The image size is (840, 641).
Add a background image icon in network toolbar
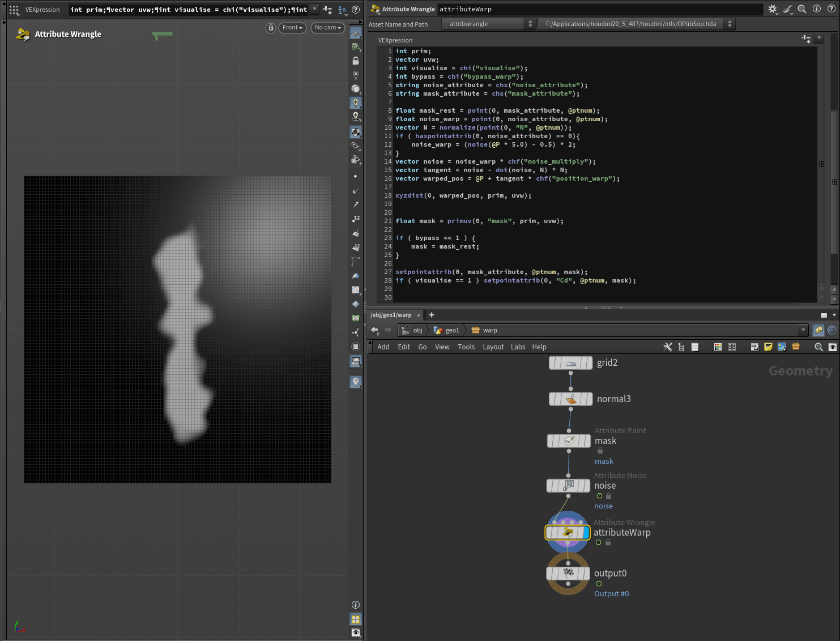(x=782, y=347)
